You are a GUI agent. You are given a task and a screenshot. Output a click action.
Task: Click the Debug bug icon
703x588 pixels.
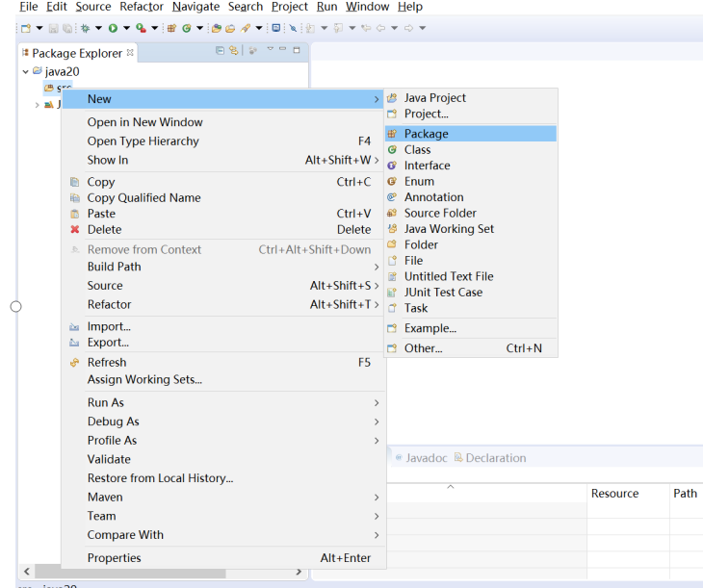85,28
